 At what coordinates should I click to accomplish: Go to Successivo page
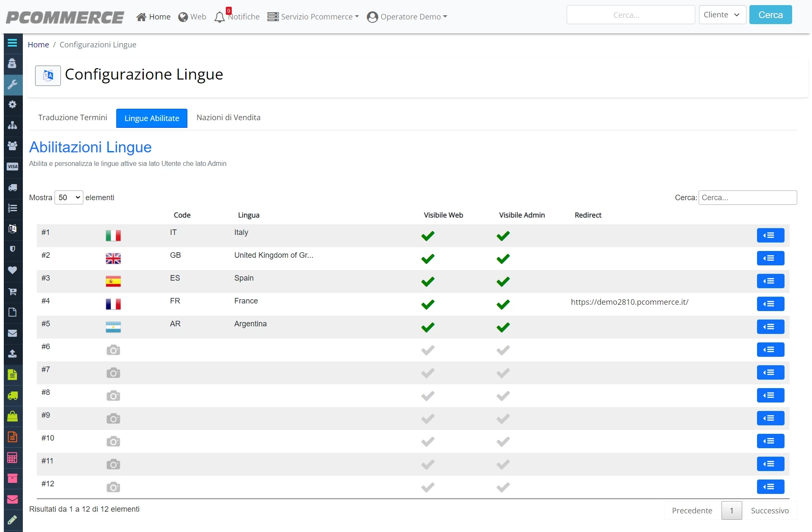pyautogui.click(x=770, y=510)
